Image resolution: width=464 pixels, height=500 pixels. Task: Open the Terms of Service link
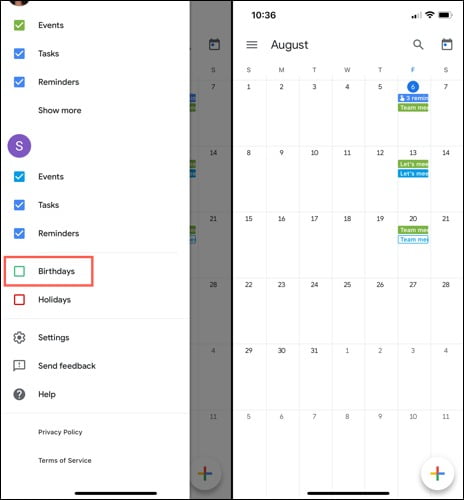pyautogui.click(x=65, y=460)
